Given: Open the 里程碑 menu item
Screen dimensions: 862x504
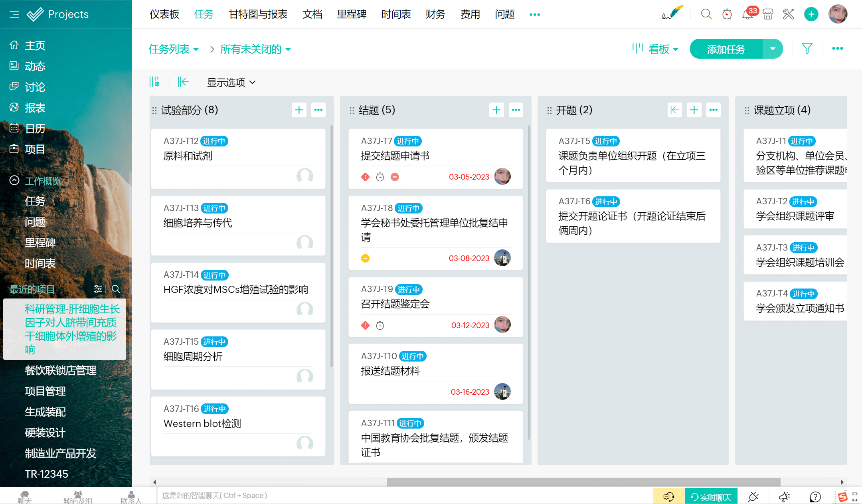Looking at the screenshot, I should pos(351,14).
